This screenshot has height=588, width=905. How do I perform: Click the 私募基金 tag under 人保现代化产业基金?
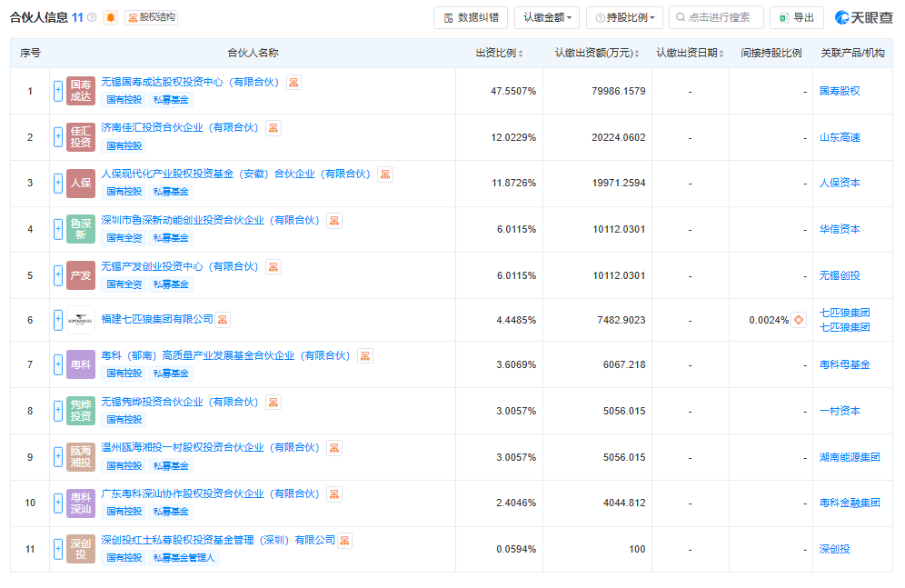(x=171, y=191)
